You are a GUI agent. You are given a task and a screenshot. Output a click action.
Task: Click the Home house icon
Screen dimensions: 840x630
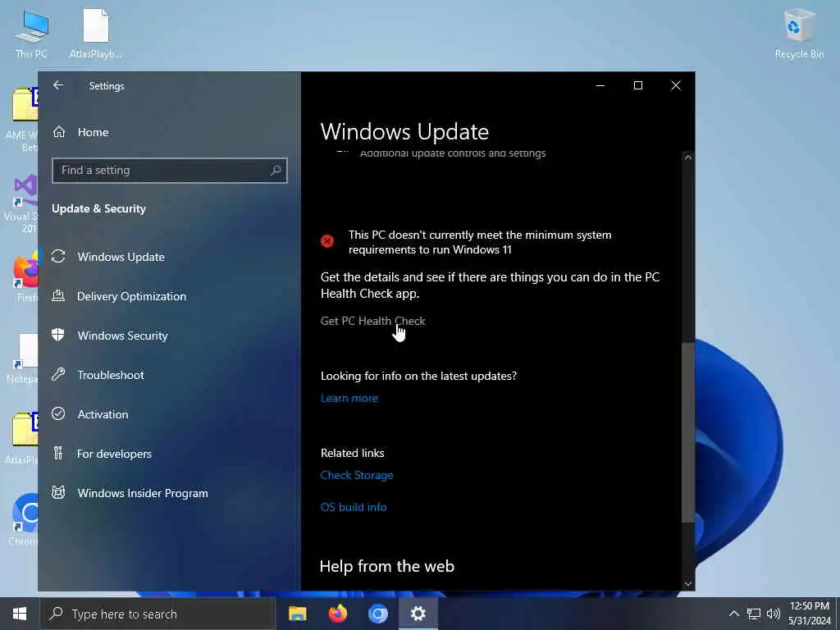point(59,132)
